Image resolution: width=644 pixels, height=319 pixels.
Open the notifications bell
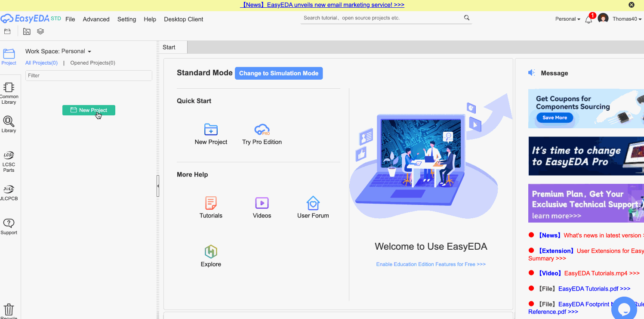click(589, 19)
